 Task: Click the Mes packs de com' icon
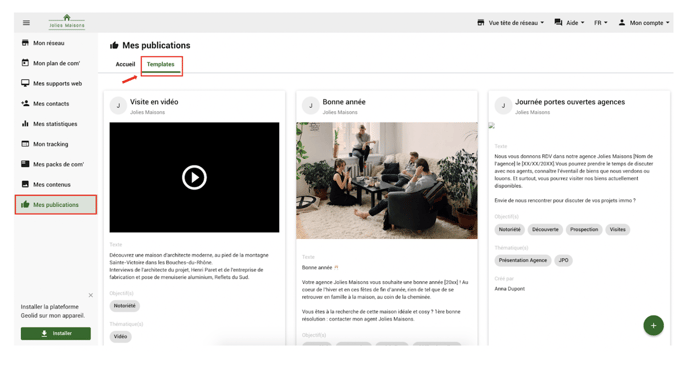tap(25, 164)
